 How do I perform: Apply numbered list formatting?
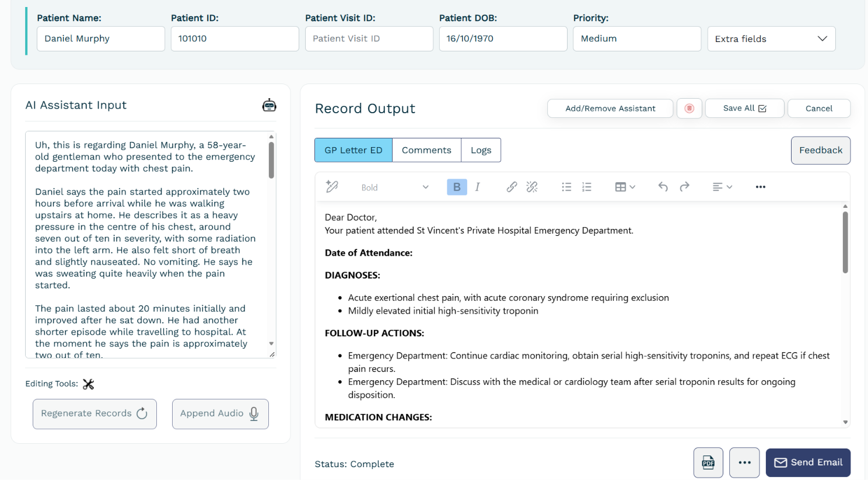(x=587, y=187)
